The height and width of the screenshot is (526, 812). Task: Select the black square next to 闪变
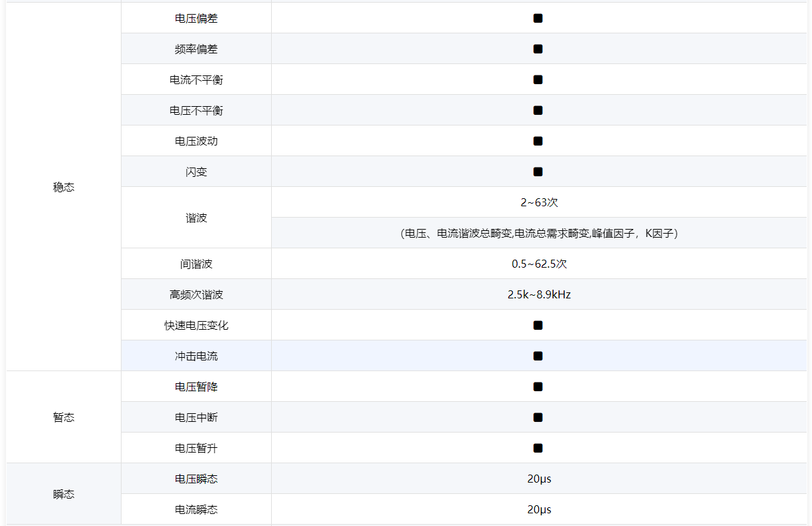(538, 172)
